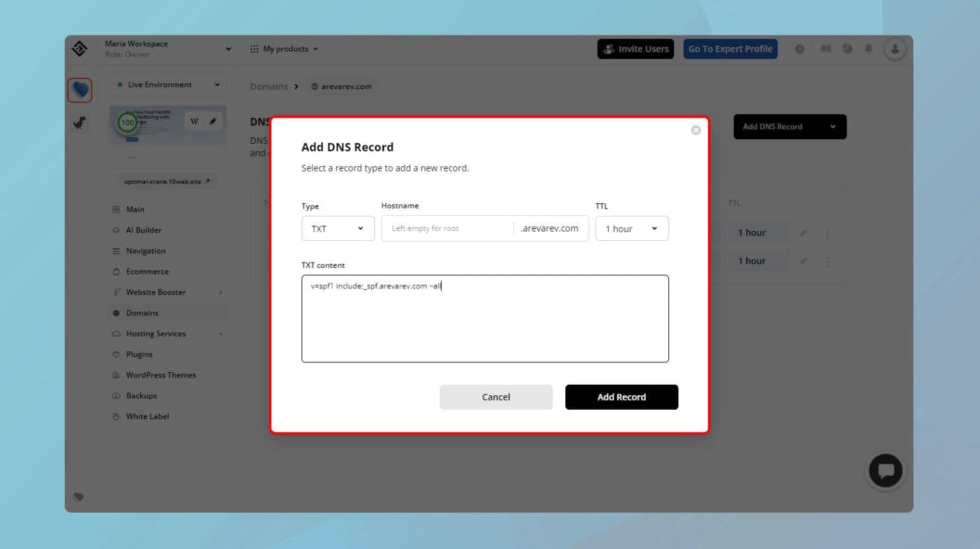The image size is (980, 549).
Task: Expand the Maria Workspace switcher
Action: click(x=228, y=49)
